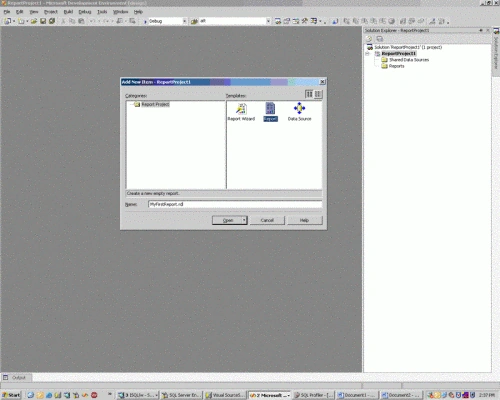Click the Help button in dialog
500x400 pixels.
[x=305, y=220]
